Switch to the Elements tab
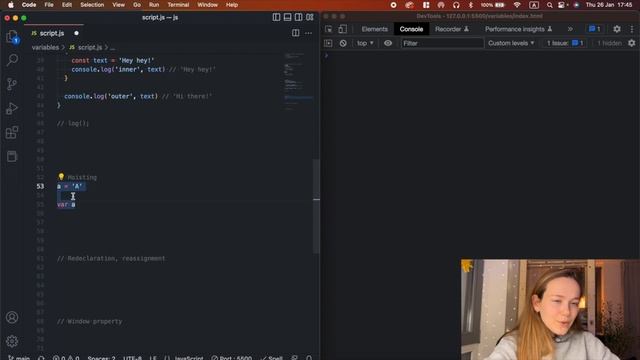 (374, 29)
